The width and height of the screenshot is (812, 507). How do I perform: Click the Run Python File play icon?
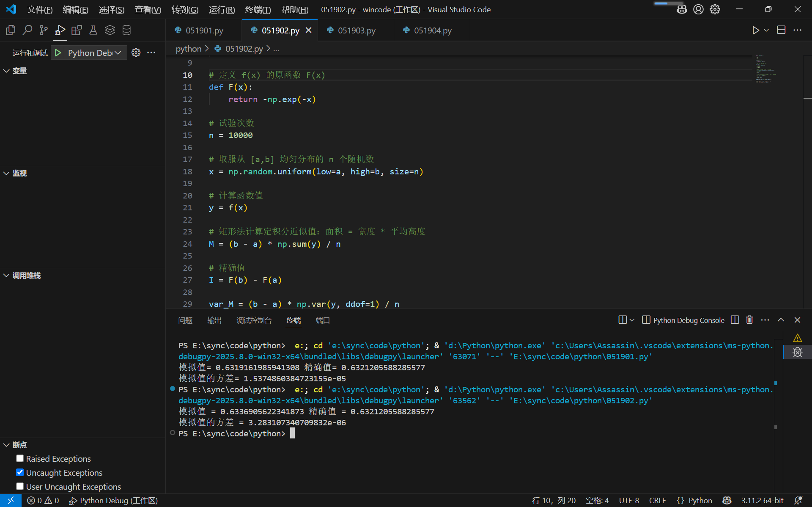755,30
